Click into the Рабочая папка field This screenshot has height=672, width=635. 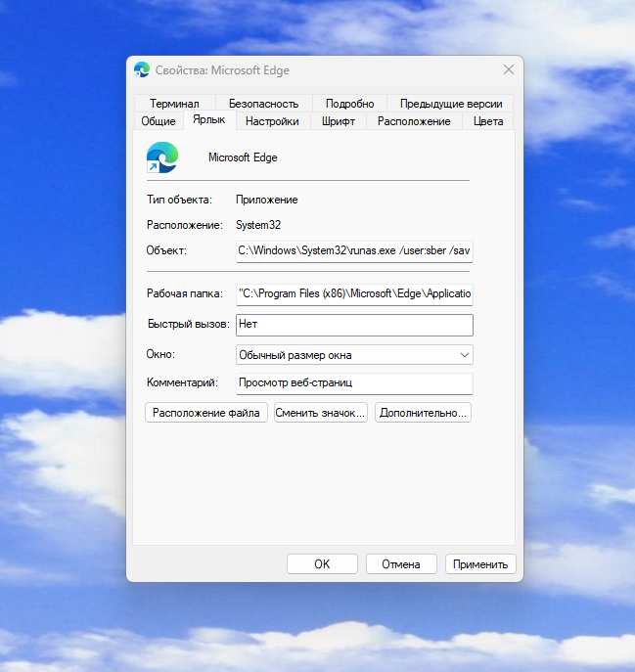(354, 294)
